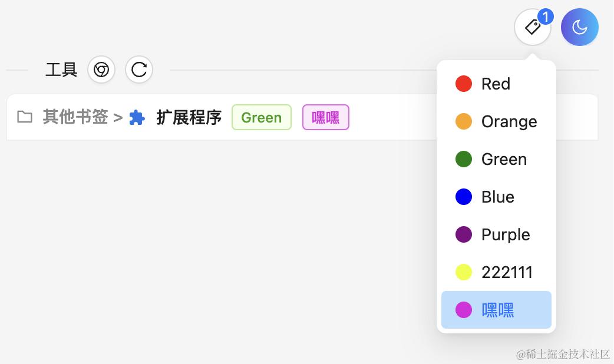Screen dimensions: 614x364
Task: Click the 工具 section label
Action: click(x=61, y=70)
